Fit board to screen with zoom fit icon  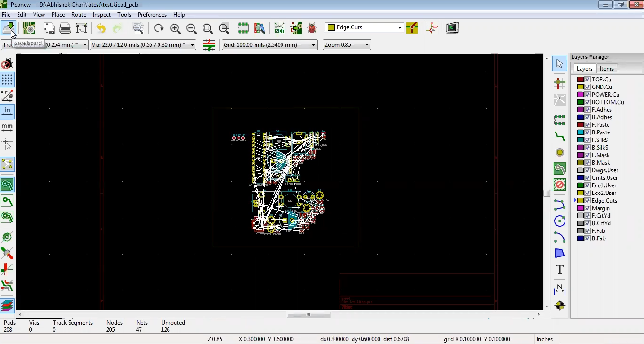click(207, 28)
